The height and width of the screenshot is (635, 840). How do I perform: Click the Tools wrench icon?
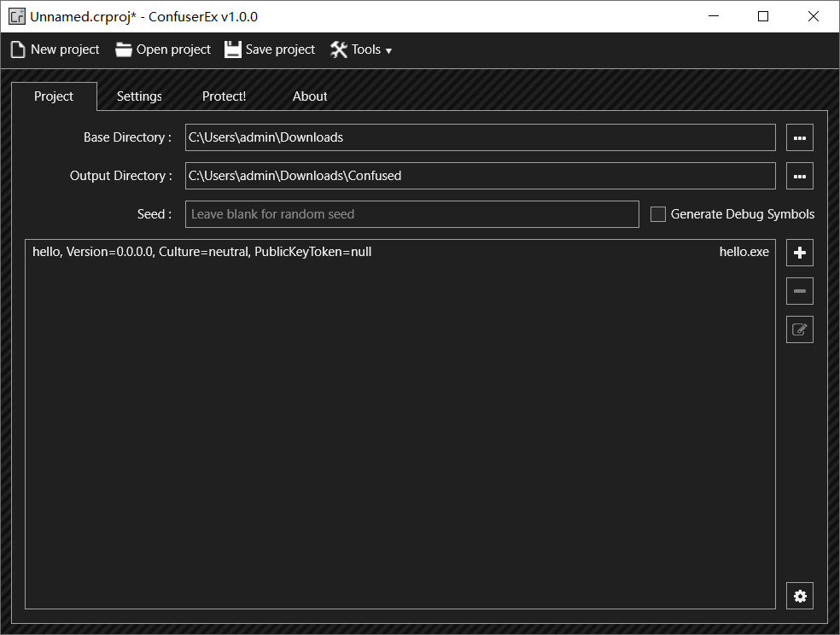[339, 50]
